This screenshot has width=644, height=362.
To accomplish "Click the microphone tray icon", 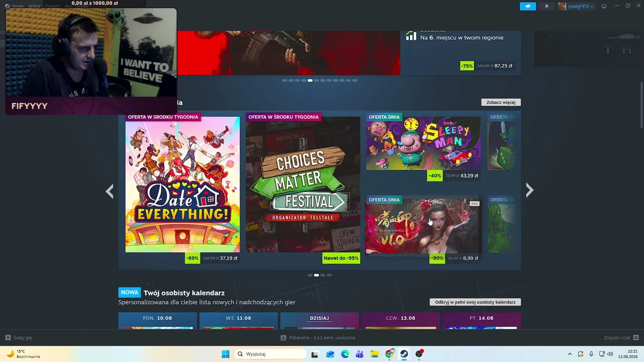I will pyautogui.click(x=591, y=354).
